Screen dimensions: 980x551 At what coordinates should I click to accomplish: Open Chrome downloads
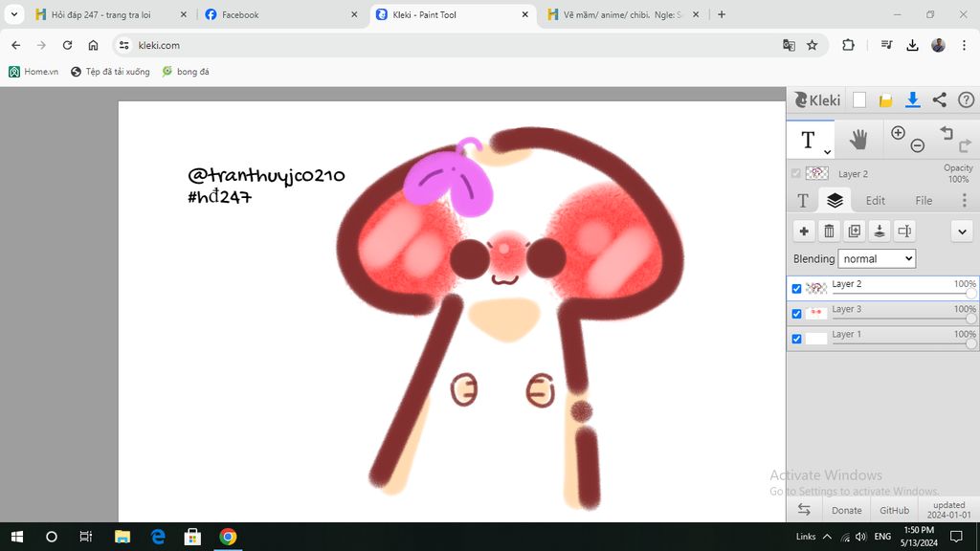(912, 45)
